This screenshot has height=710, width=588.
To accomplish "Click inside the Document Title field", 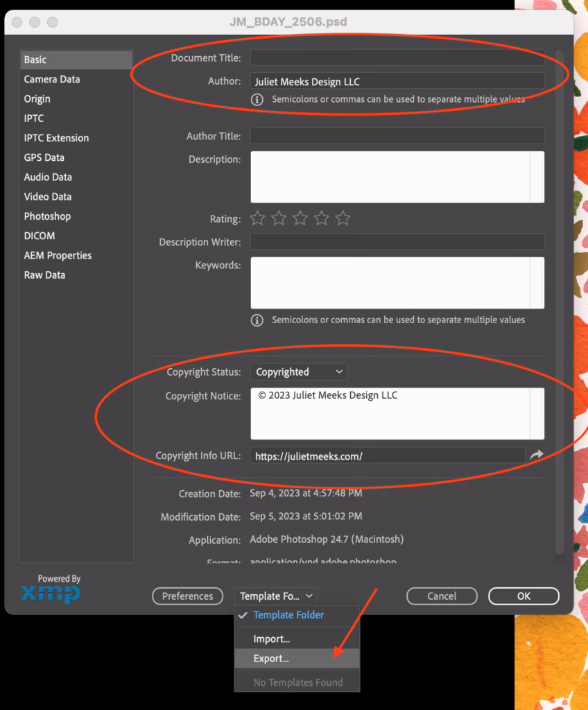I will (x=397, y=58).
